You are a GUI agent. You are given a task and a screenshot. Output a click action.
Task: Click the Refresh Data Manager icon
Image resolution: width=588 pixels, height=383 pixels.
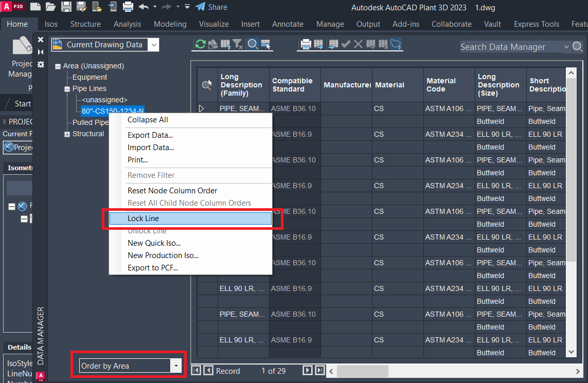click(x=200, y=45)
